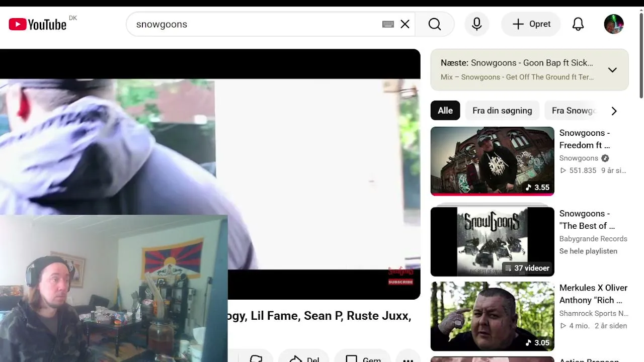This screenshot has height=362, width=644.
Task: Click the 2 år siden upload age
Action: click(611, 326)
